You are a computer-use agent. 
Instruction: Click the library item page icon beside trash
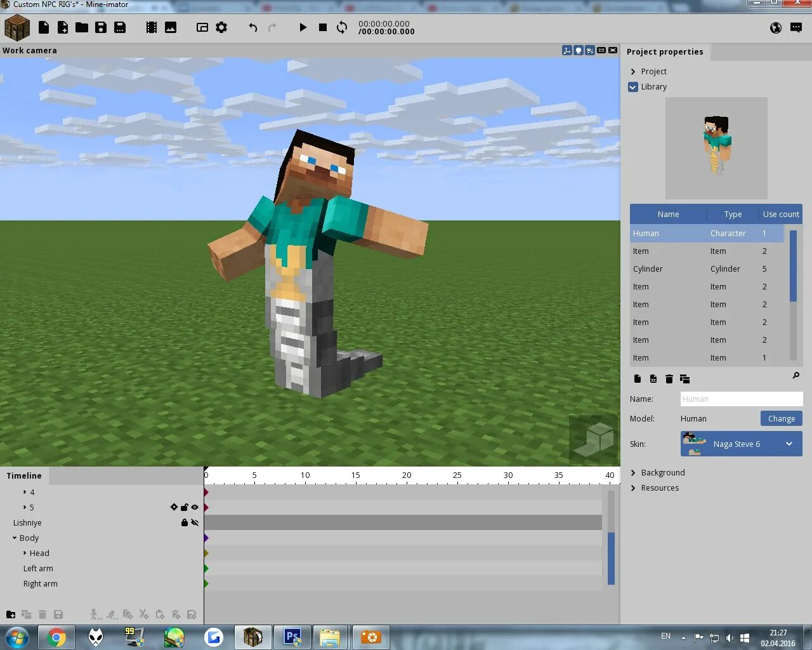[653, 379]
